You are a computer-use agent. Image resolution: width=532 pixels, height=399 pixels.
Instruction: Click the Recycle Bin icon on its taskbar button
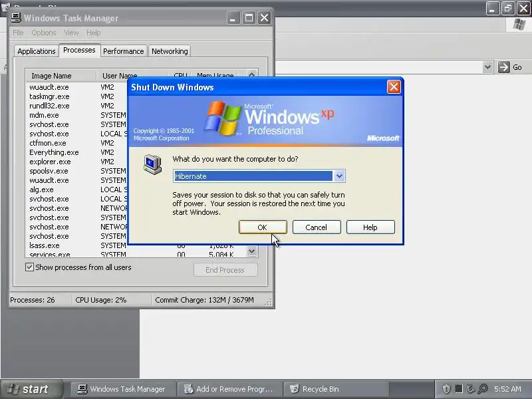(x=295, y=389)
